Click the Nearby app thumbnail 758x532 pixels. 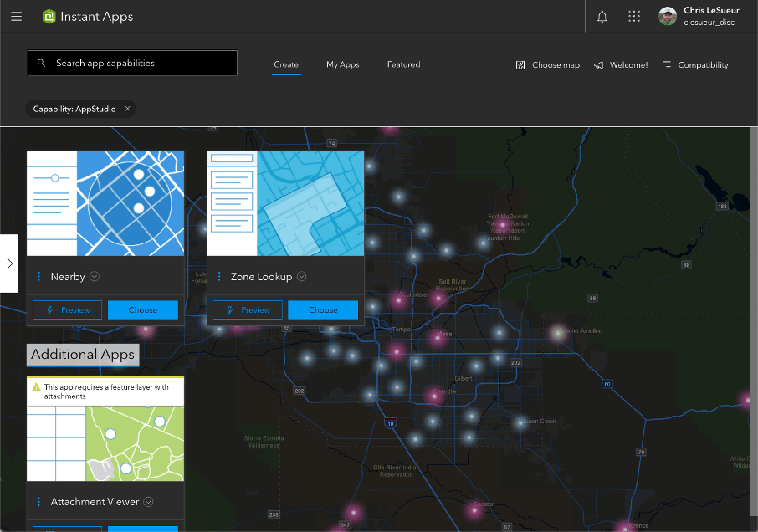coord(105,203)
